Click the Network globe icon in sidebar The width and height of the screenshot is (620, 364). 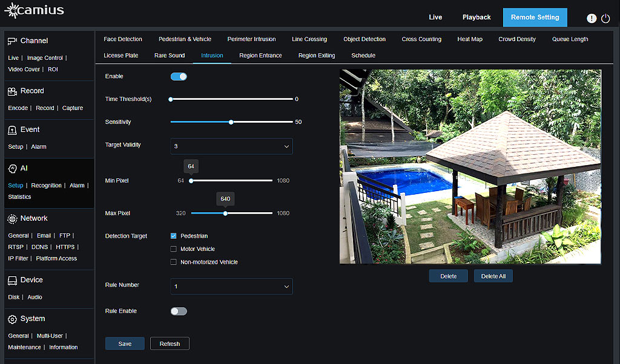pos(12,219)
